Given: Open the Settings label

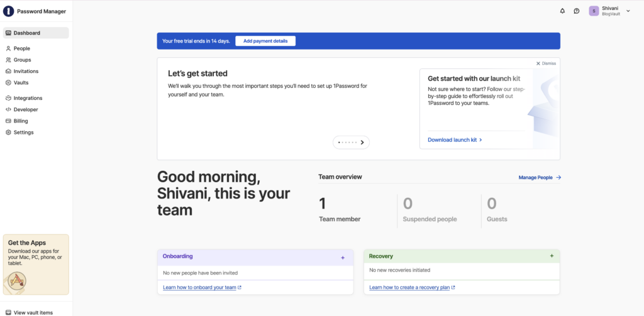Looking at the screenshot, I should (x=23, y=133).
